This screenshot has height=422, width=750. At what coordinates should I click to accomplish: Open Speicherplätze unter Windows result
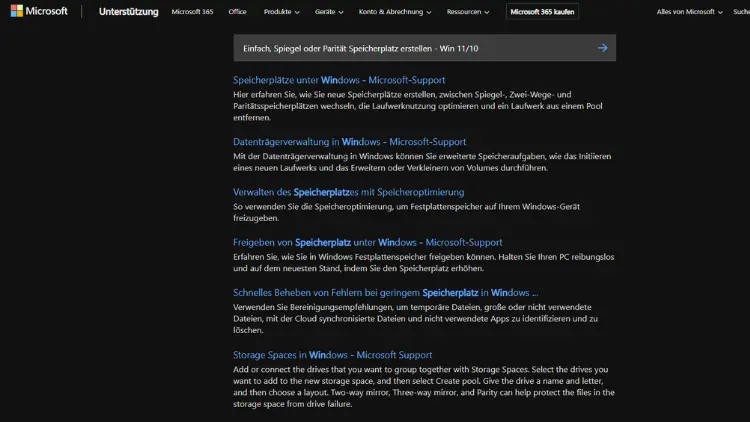click(x=339, y=80)
